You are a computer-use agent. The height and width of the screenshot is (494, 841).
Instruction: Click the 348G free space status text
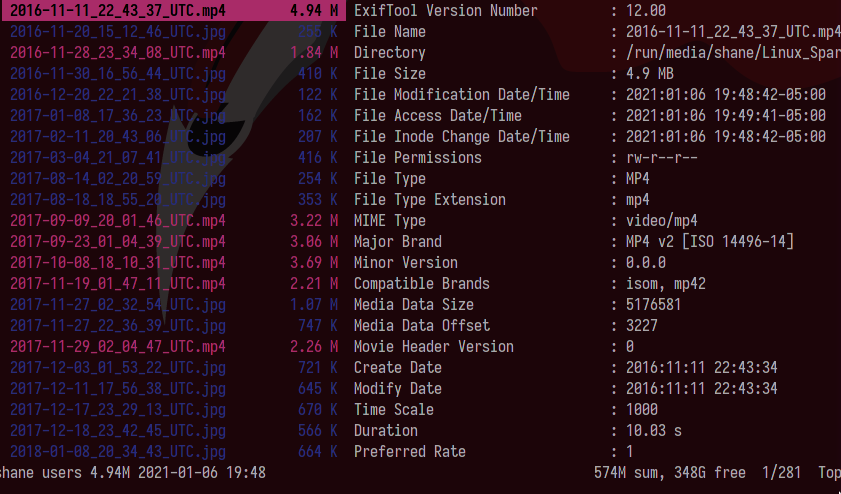pos(707,472)
